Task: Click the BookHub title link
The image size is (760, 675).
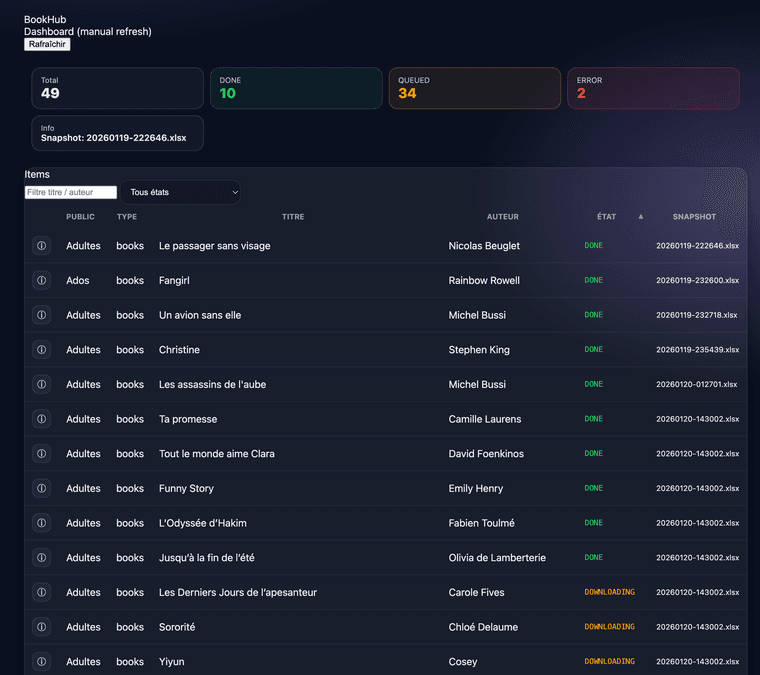Action: point(41,20)
